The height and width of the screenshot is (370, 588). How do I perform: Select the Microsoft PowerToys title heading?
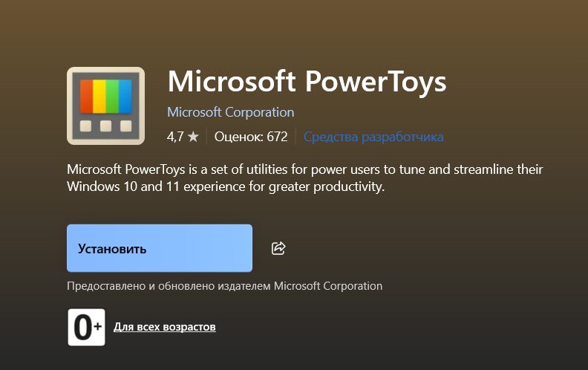[307, 82]
